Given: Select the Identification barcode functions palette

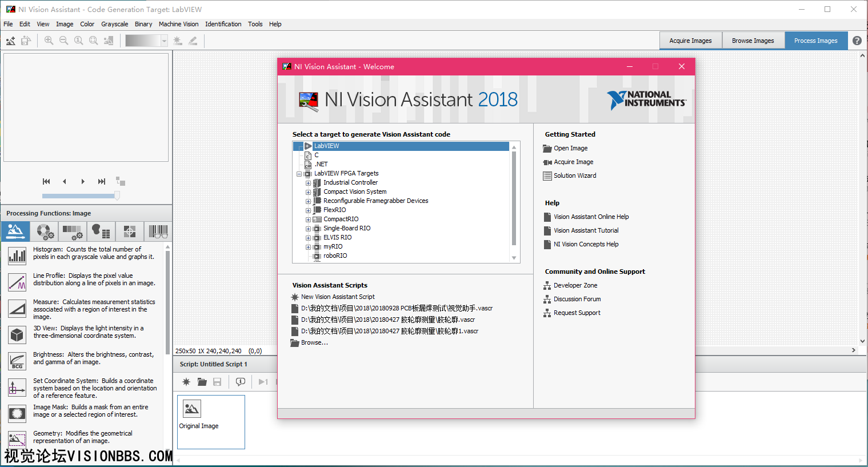Looking at the screenshot, I should [x=158, y=231].
